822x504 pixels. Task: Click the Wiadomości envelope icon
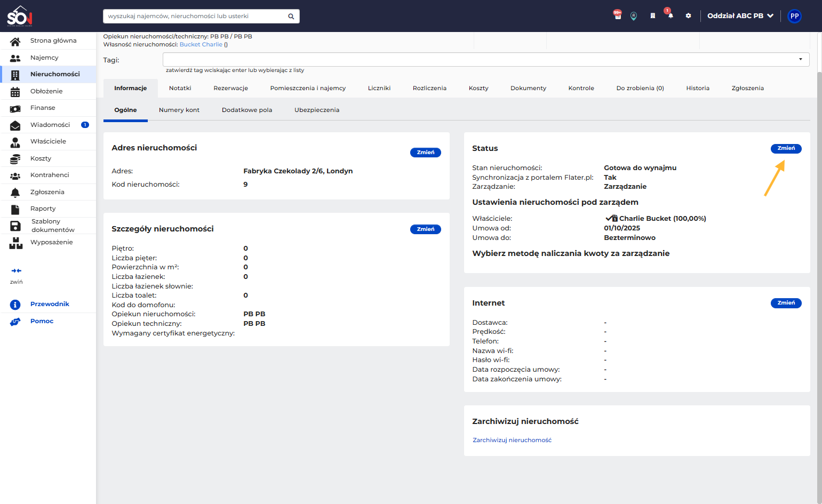pyautogui.click(x=15, y=125)
